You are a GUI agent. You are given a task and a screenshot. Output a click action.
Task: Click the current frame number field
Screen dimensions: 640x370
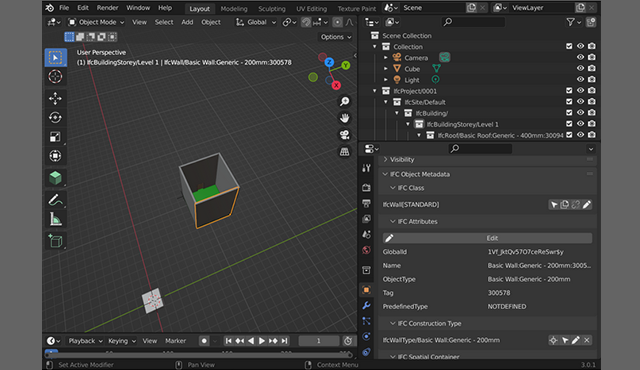(319, 341)
